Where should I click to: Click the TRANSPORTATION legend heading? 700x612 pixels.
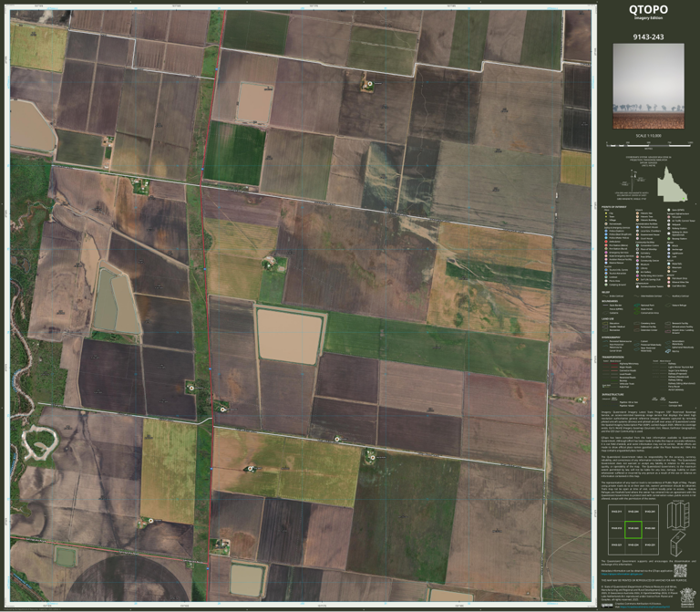tap(612, 357)
